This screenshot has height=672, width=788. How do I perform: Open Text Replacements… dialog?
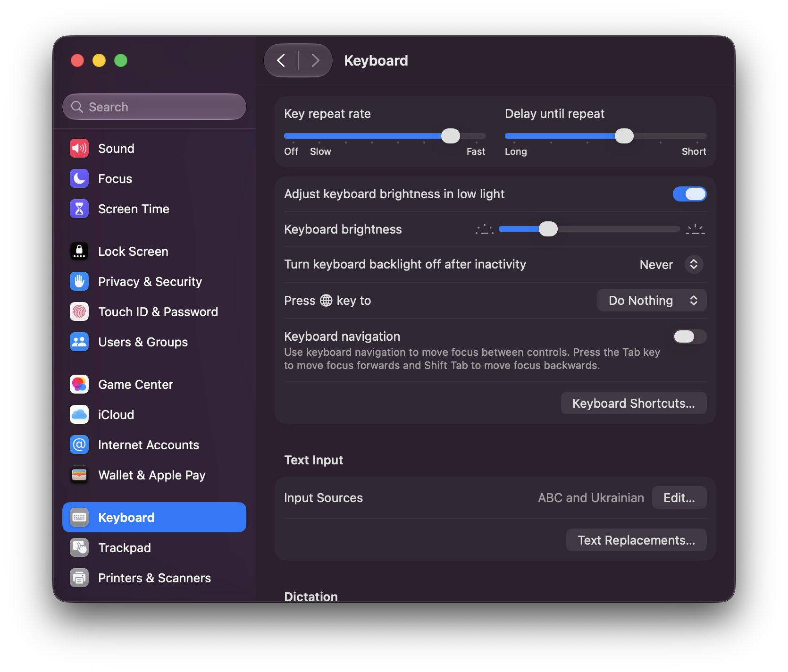click(x=636, y=540)
